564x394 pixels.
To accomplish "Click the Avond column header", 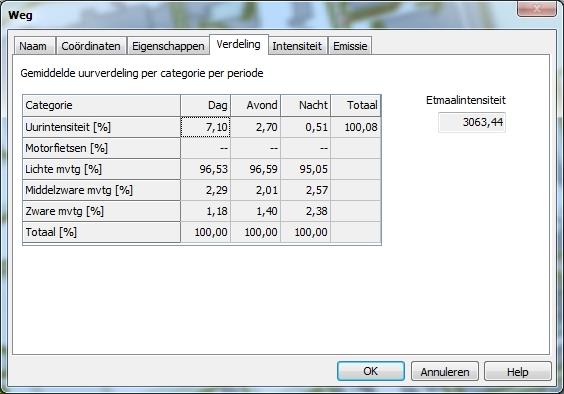I will [256, 105].
